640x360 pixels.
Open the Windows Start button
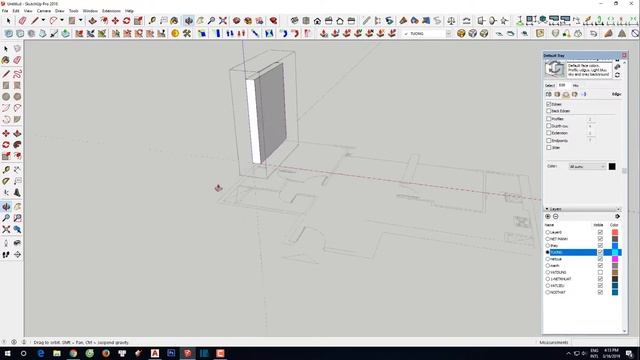(x=8, y=353)
